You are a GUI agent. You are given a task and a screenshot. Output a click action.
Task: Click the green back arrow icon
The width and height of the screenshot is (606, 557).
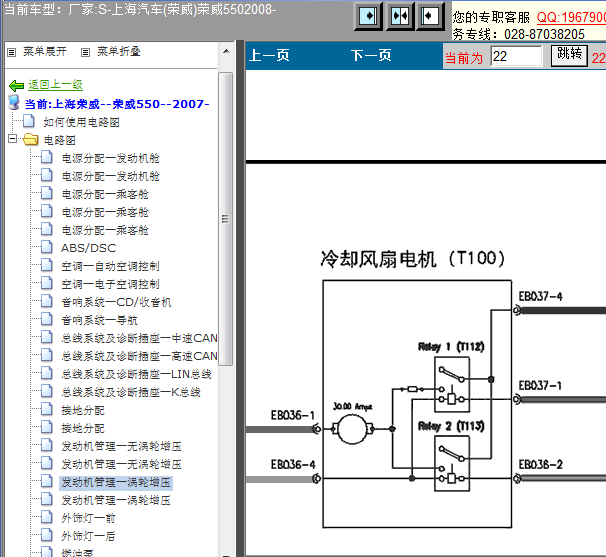[x=15, y=86]
